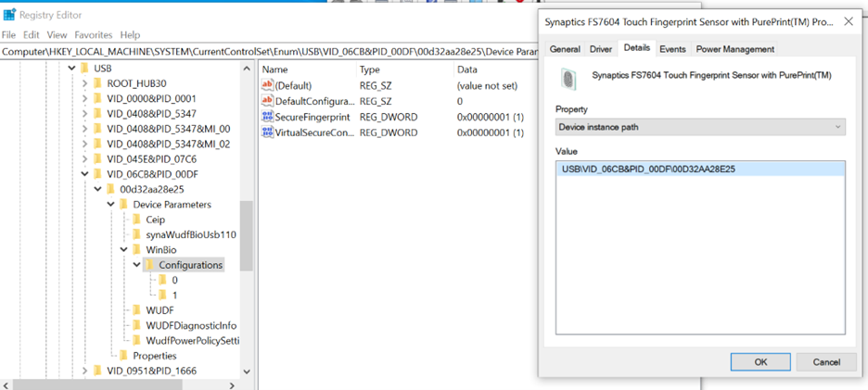868x390 pixels.
Task: Click the WUDF folder icon
Action: pyautogui.click(x=136, y=309)
